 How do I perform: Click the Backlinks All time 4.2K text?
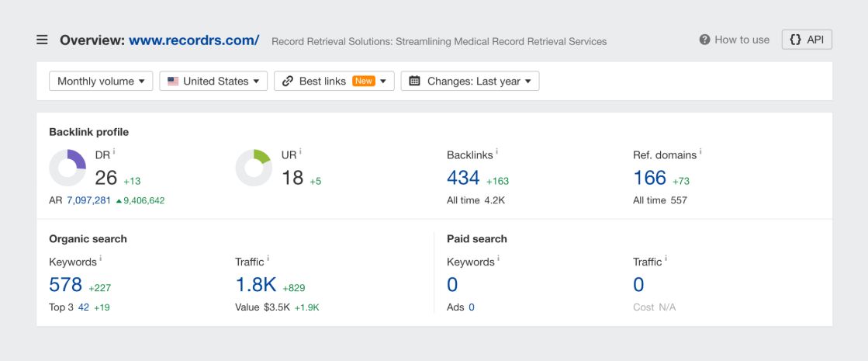click(x=475, y=200)
